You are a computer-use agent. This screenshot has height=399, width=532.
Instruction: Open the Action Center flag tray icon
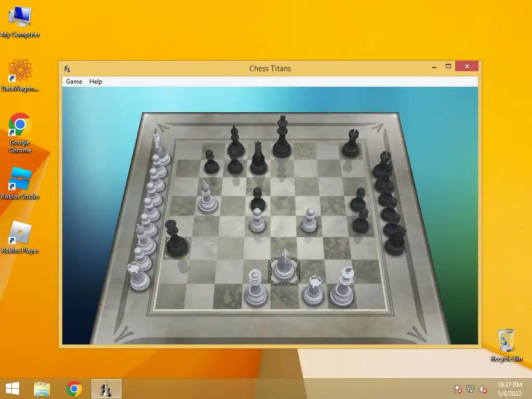point(458,389)
